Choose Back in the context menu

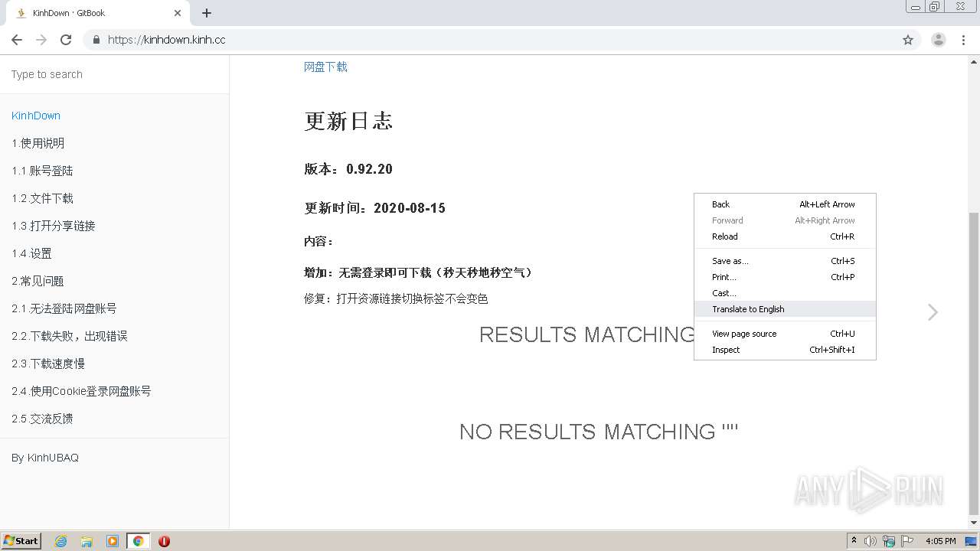[x=785, y=204]
